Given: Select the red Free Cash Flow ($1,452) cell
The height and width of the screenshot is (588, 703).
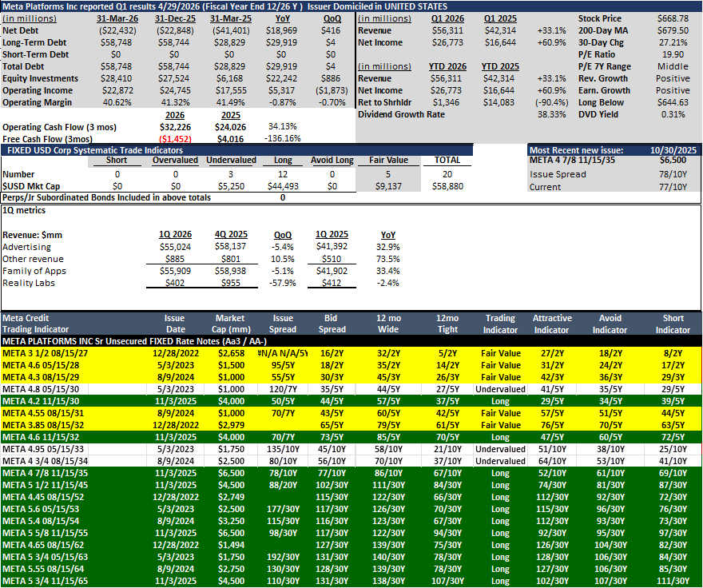Looking at the screenshot, I should [175, 139].
